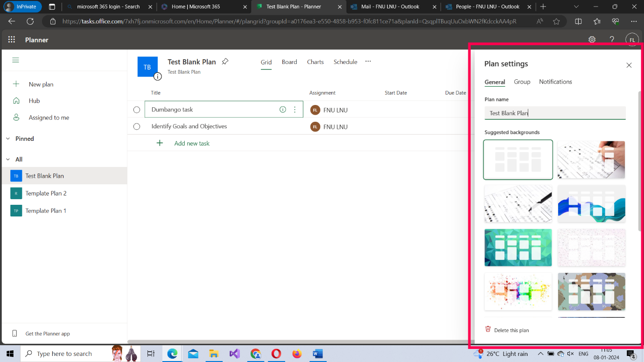Mark Identify Goals and Objectives complete
This screenshot has width=644, height=362.
click(x=137, y=126)
